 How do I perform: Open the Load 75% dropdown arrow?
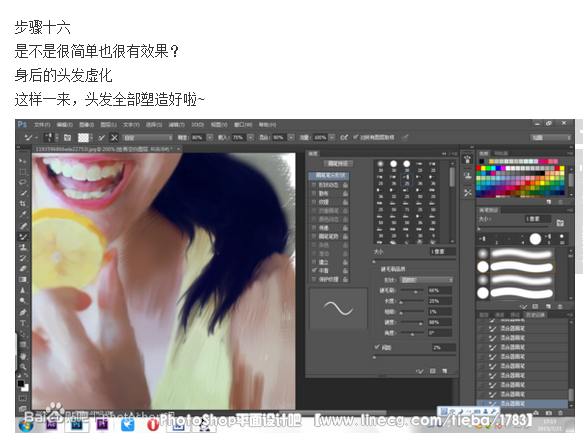251,138
